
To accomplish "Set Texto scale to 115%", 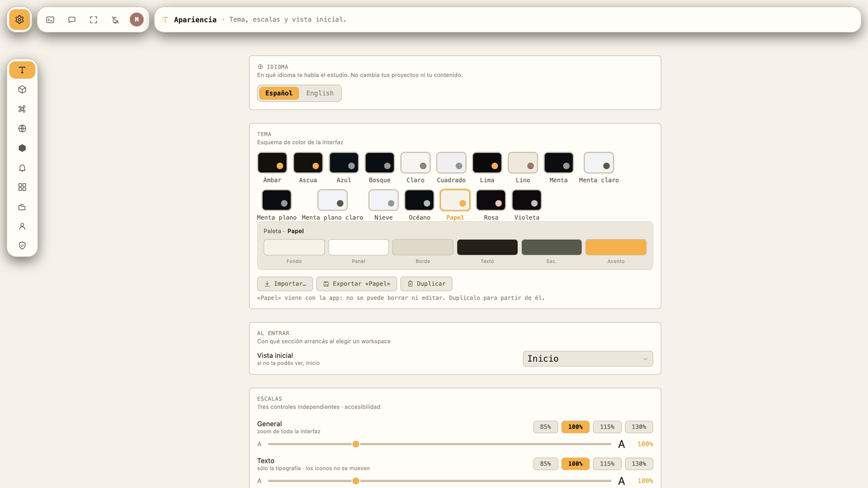I will pos(607,464).
